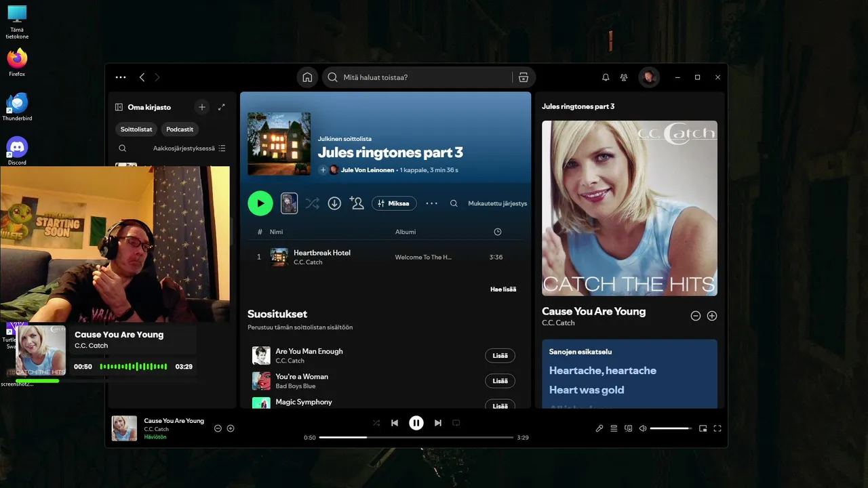Open Welcome To The H... album link

click(x=423, y=258)
